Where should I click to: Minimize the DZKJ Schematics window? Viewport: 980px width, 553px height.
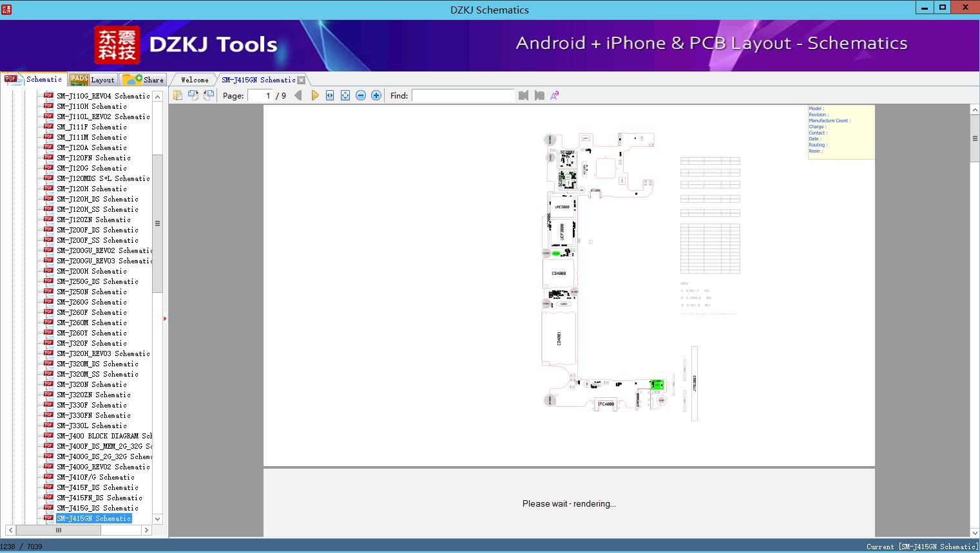(925, 8)
